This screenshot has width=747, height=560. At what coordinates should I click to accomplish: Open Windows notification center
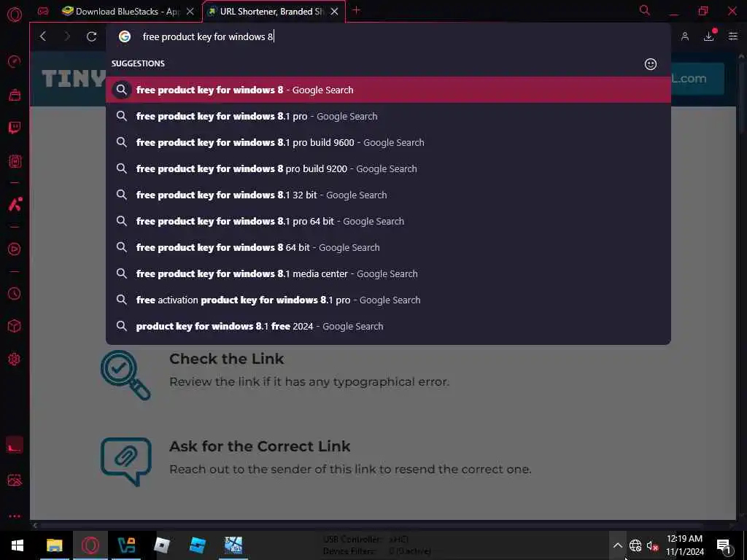pos(724,545)
